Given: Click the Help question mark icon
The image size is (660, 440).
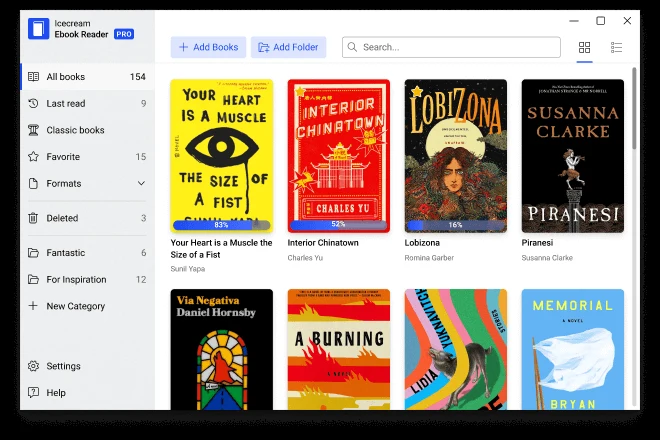Looking at the screenshot, I should pos(33,392).
